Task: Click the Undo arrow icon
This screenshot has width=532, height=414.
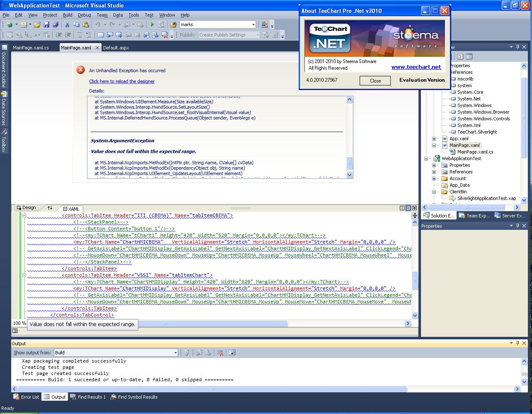Action: click(98, 24)
